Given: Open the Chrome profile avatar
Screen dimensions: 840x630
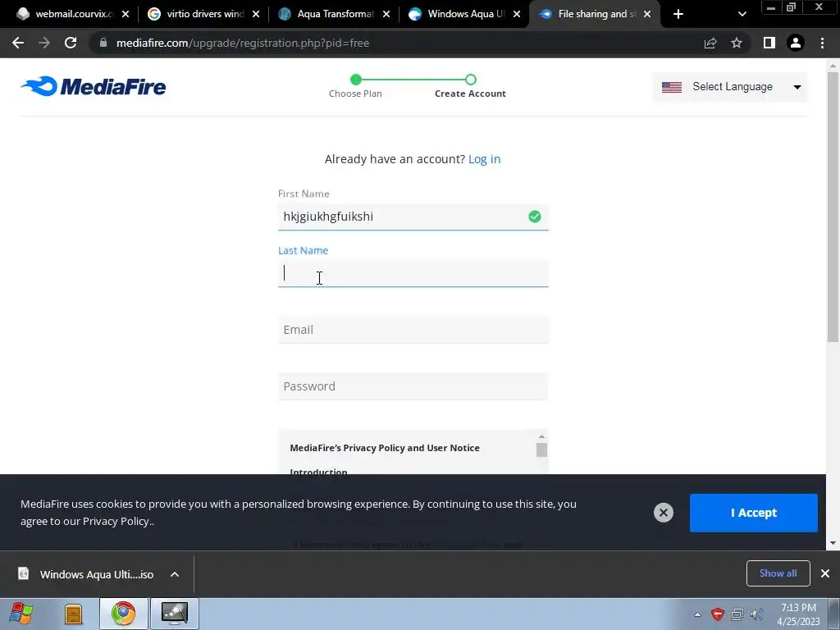Looking at the screenshot, I should click(x=796, y=43).
